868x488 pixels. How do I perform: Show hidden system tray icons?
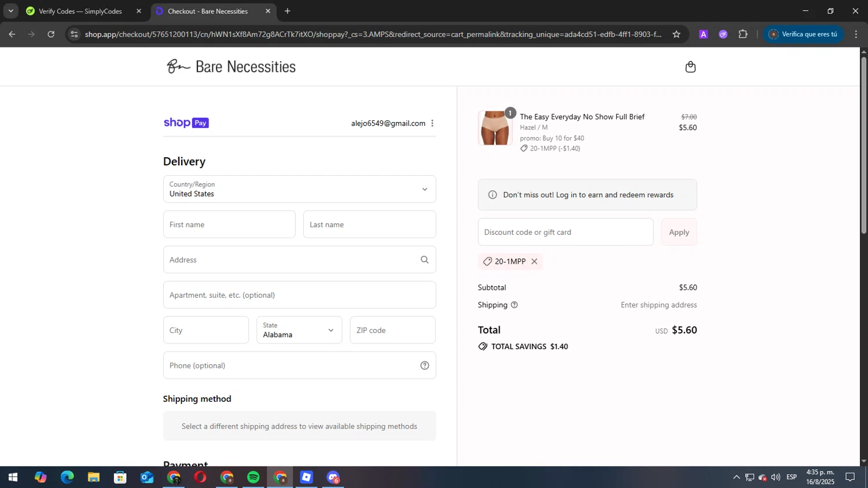pyautogui.click(x=736, y=477)
